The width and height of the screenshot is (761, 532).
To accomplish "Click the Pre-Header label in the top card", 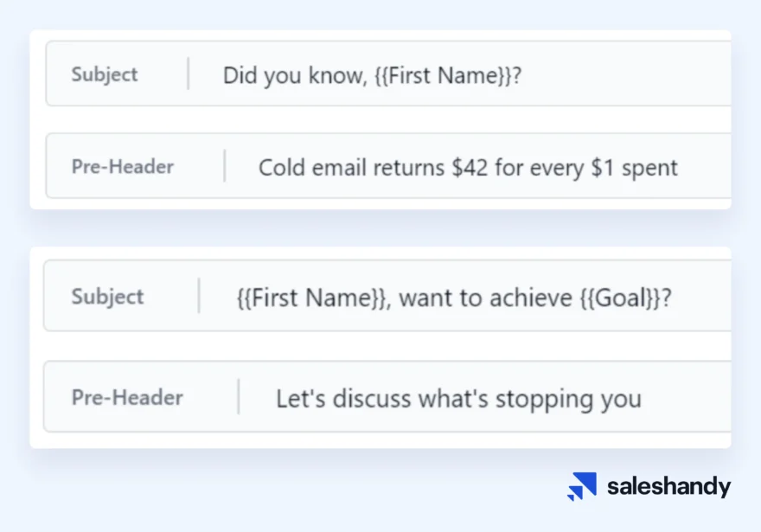I will pyautogui.click(x=123, y=166).
